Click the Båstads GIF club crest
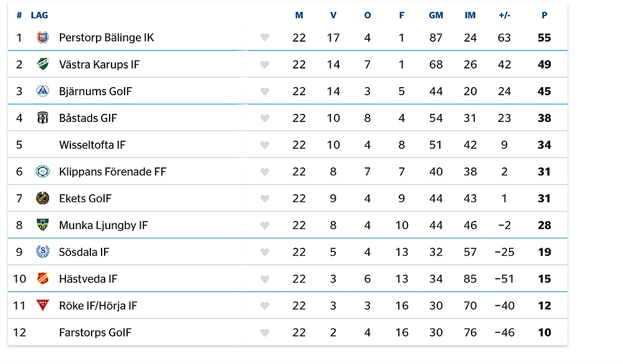 coord(42,118)
